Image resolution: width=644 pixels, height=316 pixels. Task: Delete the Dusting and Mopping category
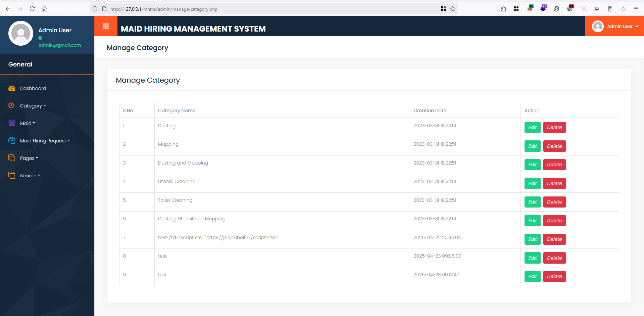554,165
